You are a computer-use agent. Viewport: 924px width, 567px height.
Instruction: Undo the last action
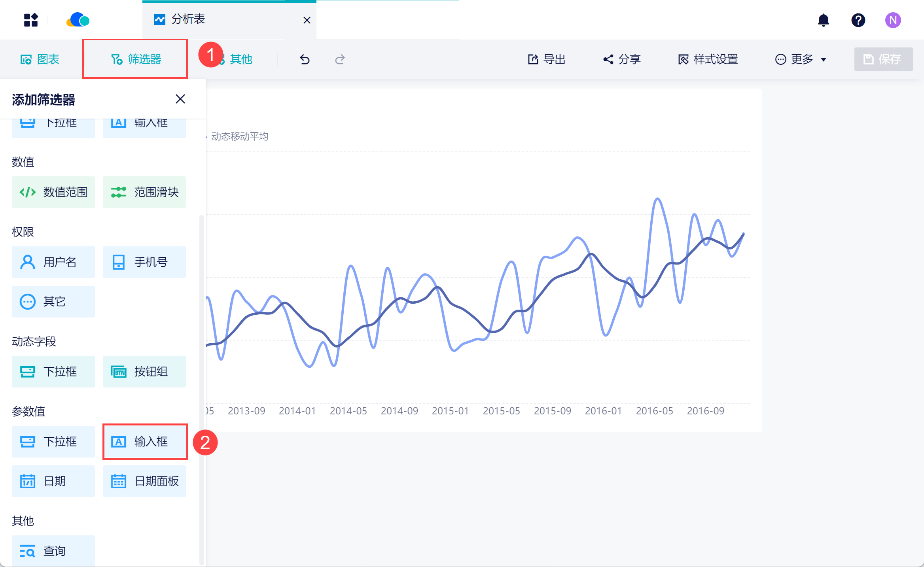[305, 59]
